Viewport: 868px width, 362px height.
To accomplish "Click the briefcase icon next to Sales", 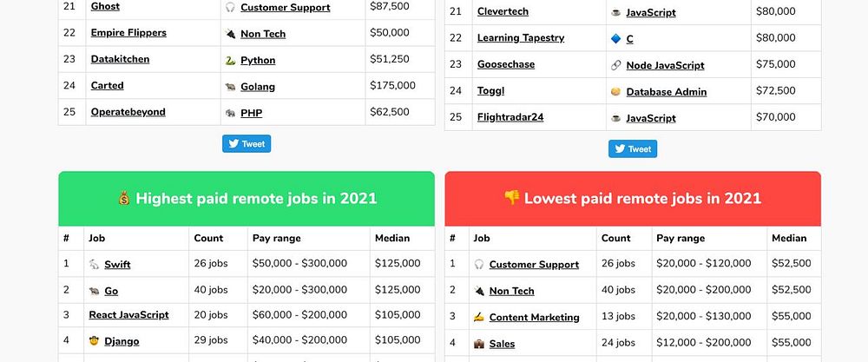I will coord(479,344).
